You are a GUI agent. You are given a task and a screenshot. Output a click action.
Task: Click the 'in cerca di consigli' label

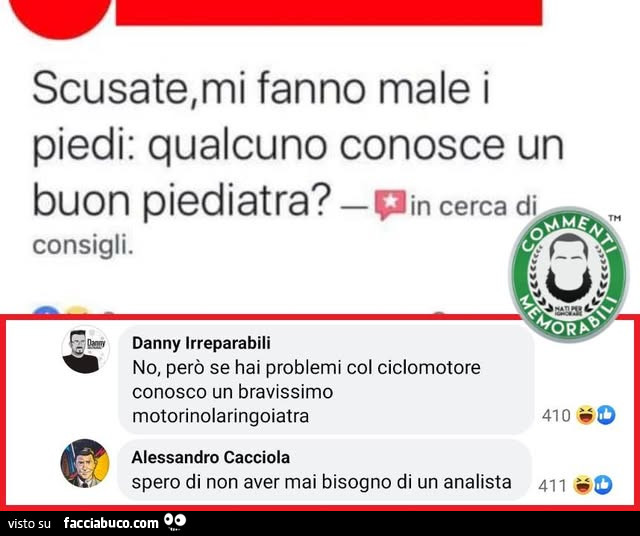click(284, 226)
